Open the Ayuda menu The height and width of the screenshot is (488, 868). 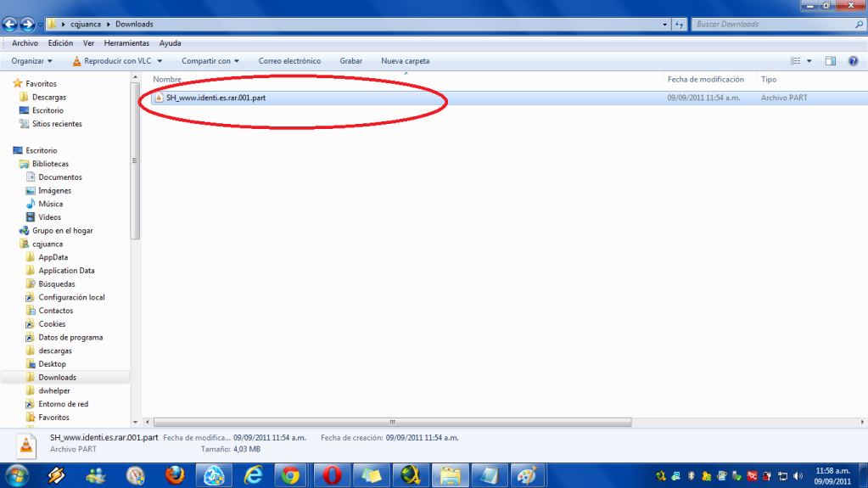tap(170, 43)
